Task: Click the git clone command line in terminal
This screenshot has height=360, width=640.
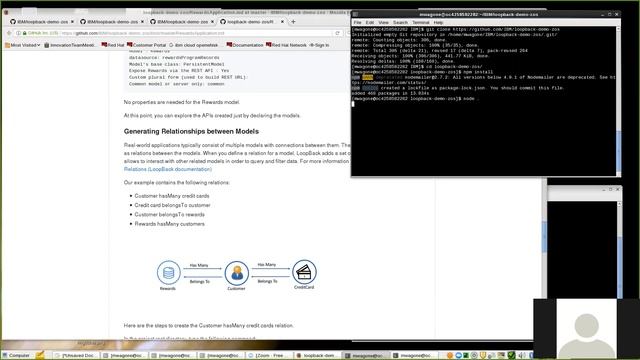Action: (456, 29)
